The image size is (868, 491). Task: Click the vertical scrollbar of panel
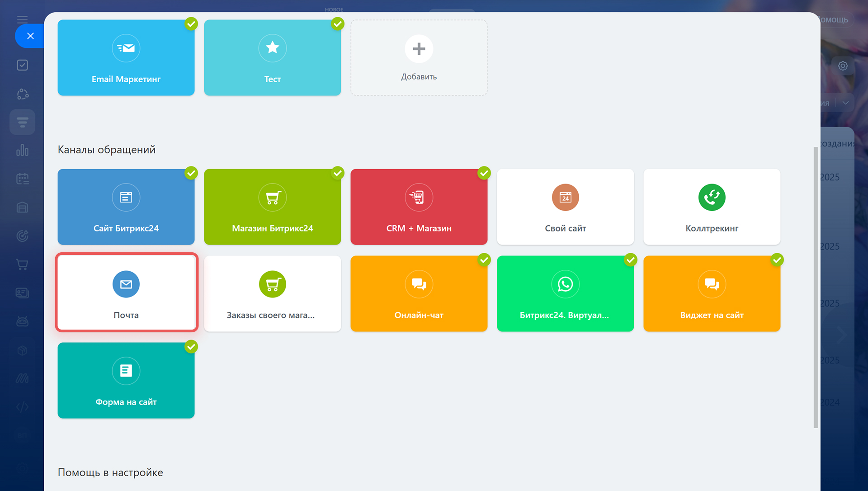(x=816, y=287)
